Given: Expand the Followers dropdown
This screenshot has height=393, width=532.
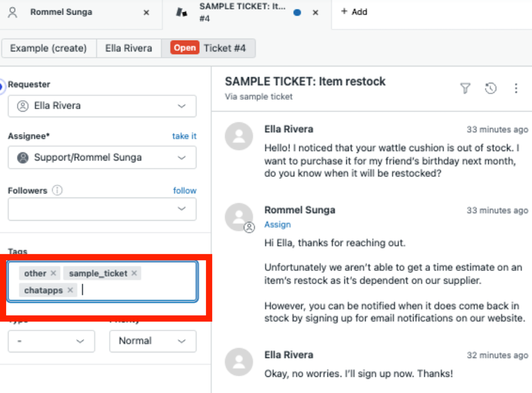Looking at the screenshot, I should (x=181, y=209).
